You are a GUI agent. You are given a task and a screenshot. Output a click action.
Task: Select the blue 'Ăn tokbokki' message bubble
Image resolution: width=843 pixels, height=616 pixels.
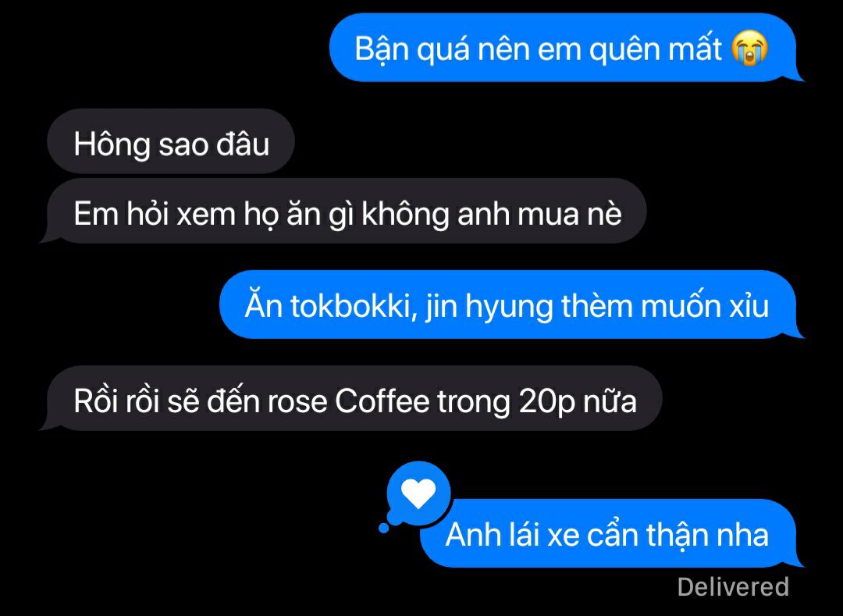click(x=510, y=304)
